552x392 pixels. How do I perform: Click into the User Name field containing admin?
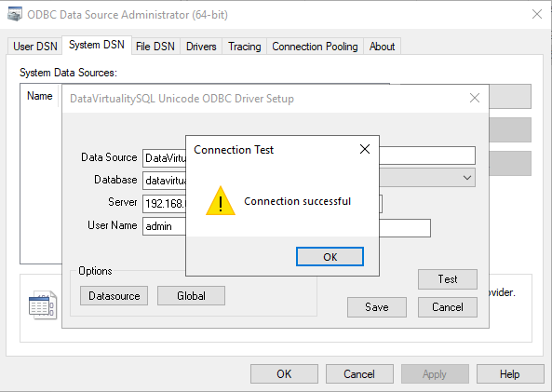[164, 226]
